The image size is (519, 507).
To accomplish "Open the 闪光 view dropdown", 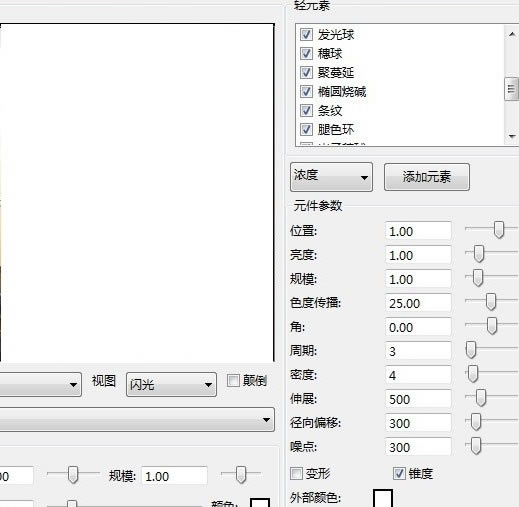I will point(171,384).
